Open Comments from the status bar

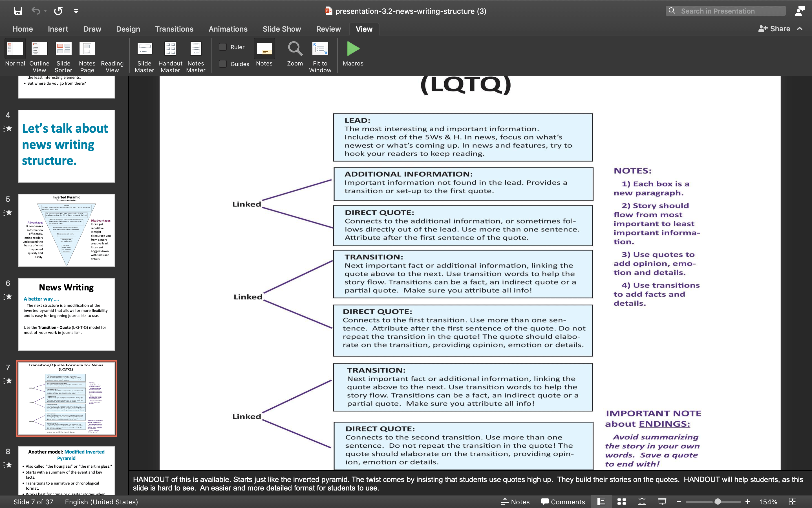(x=563, y=502)
